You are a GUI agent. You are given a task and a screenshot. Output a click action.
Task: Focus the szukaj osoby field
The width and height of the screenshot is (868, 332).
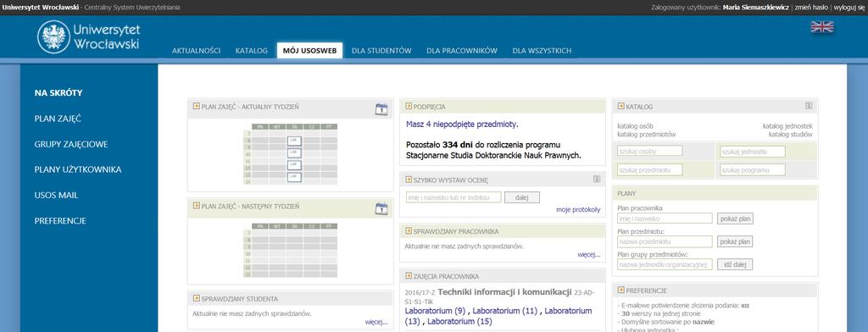[x=650, y=151]
